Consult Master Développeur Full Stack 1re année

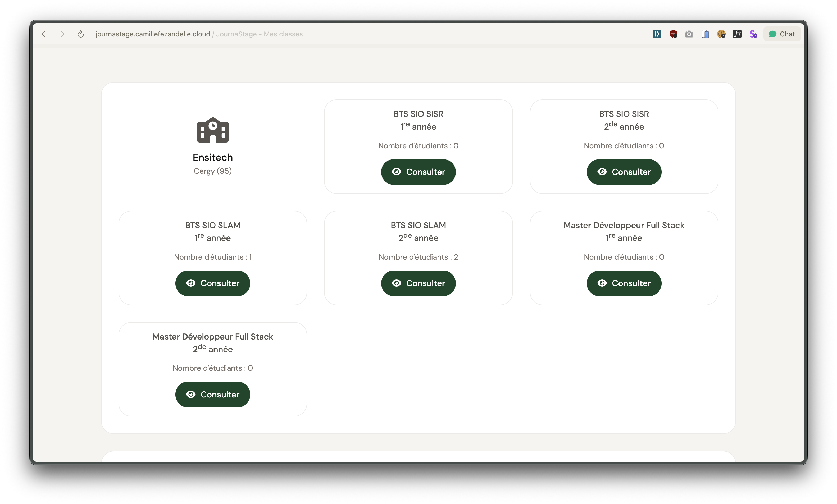(x=624, y=283)
